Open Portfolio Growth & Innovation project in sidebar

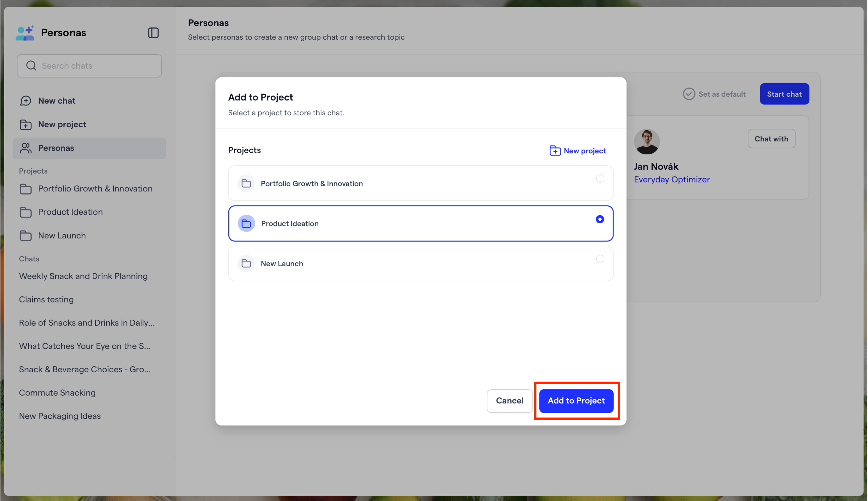pyautogui.click(x=89, y=189)
